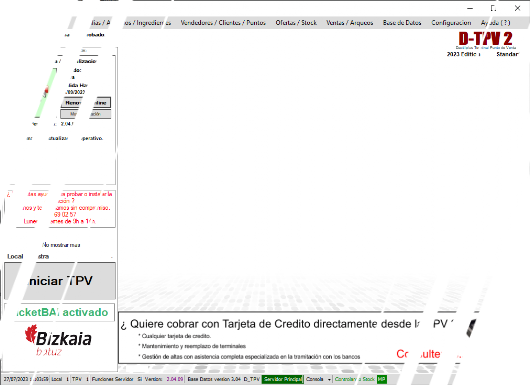The image size is (530, 385).
Task: Click the card terminal image in banner
Action: click(x=471, y=328)
